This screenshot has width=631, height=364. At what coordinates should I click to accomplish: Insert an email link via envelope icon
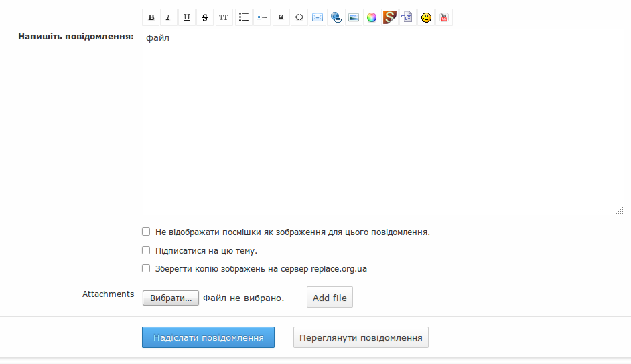pos(318,17)
